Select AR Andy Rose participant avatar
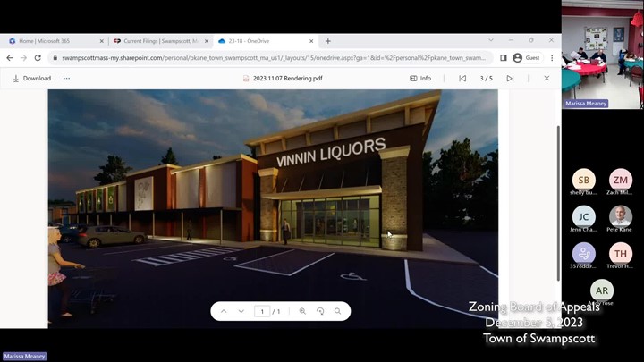This screenshot has height=362, width=644. 602,290
